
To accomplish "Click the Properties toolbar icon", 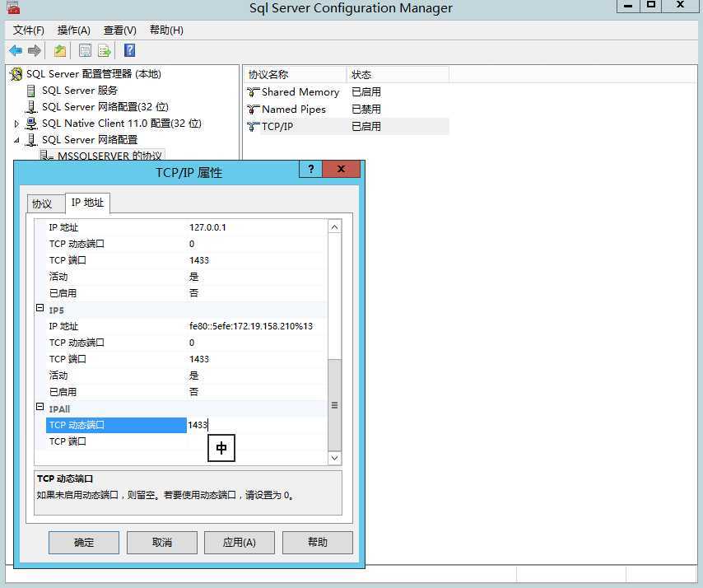I will coord(85,51).
